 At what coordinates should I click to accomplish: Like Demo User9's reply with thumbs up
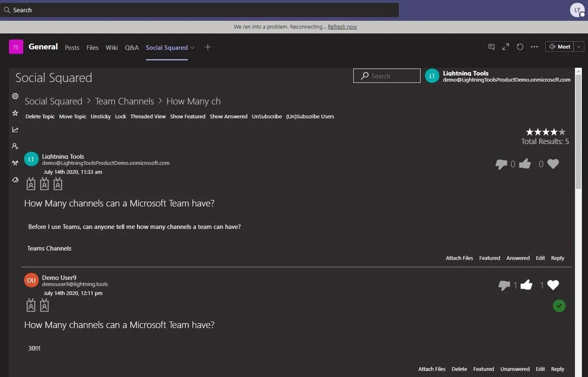coord(526,285)
